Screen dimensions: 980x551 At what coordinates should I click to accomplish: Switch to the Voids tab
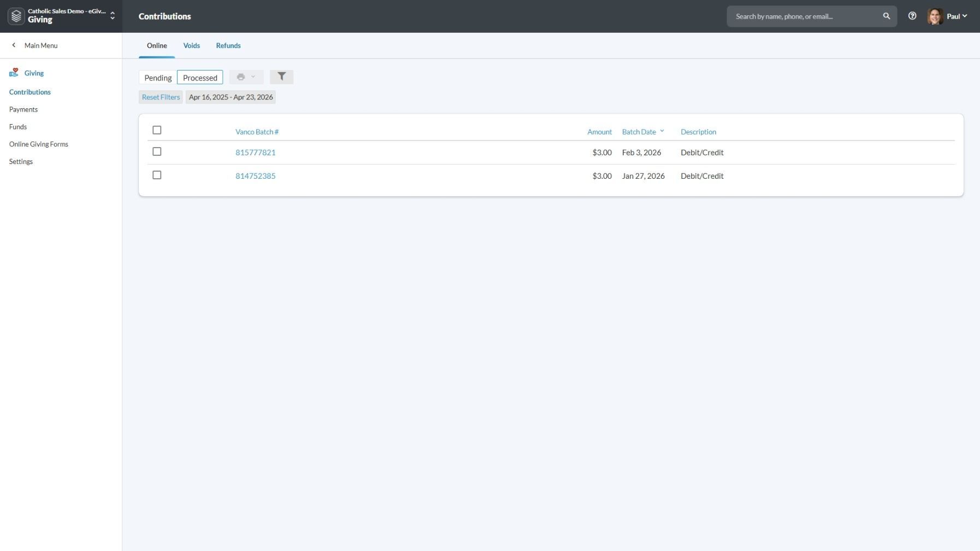[x=191, y=46]
